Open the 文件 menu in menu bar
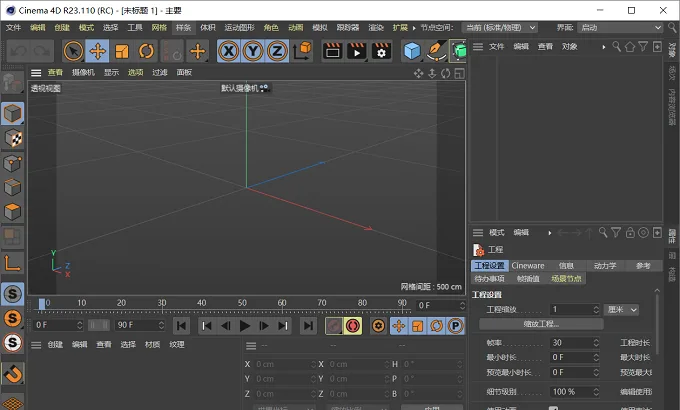680x410 pixels. [x=13, y=27]
